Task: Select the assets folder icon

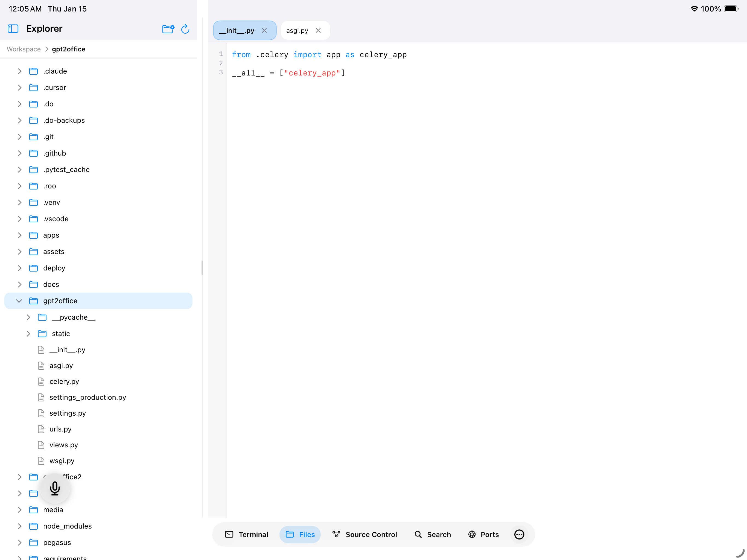Action: pyautogui.click(x=33, y=252)
